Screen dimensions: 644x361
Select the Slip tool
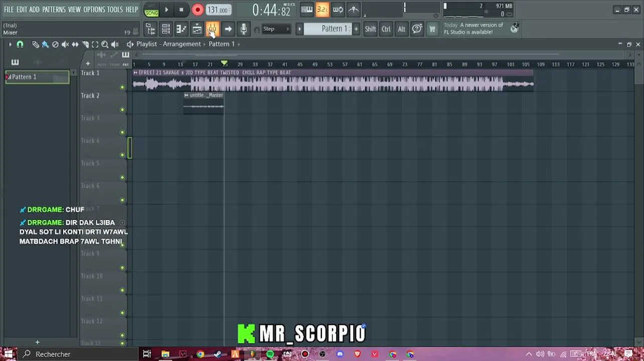click(75, 45)
